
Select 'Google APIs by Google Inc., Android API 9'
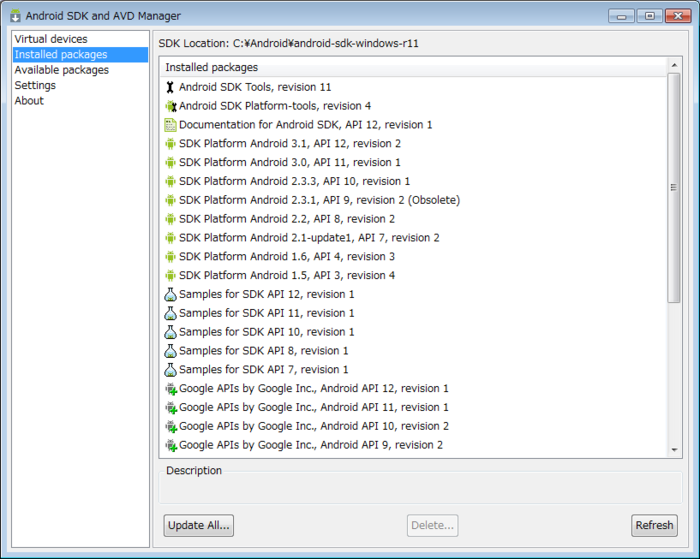point(414,445)
